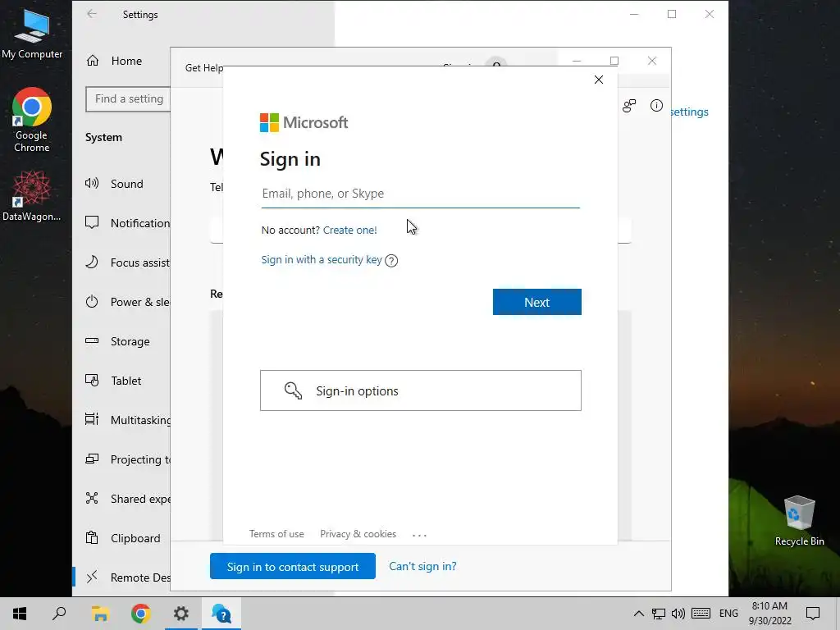Click the Storage drive icon

click(92, 340)
